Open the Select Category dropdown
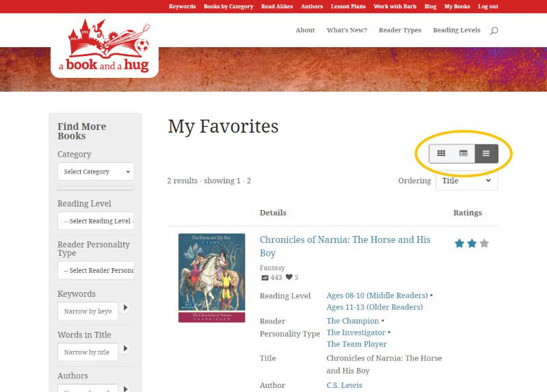This screenshot has width=547, height=392. (x=95, y=172)
